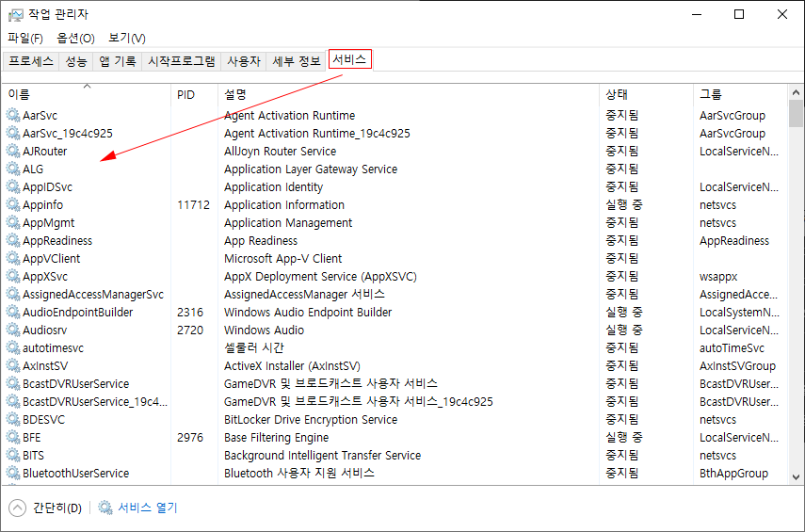Switch to the 프로세스 tab
Screen dimensions: 805x532
coord(31,61)
